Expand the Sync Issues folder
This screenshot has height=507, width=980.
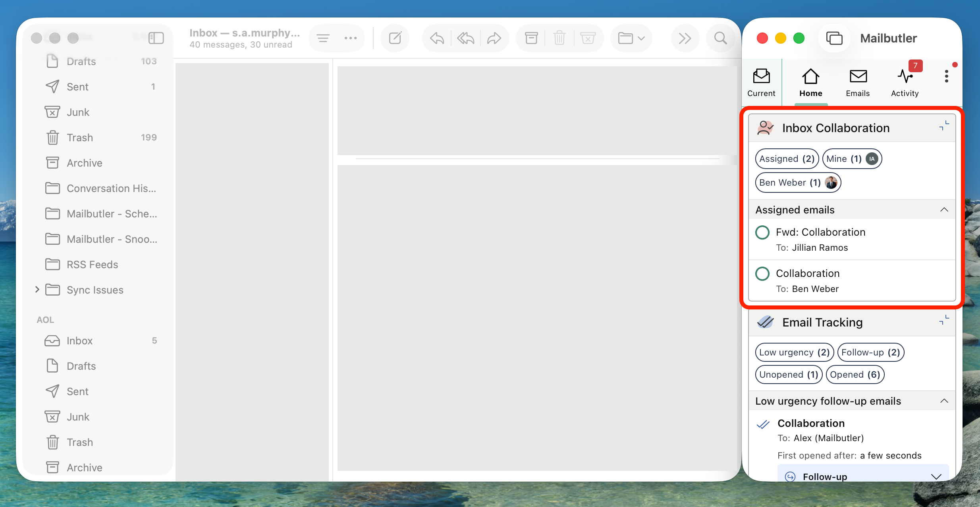[x=37, y=290]
